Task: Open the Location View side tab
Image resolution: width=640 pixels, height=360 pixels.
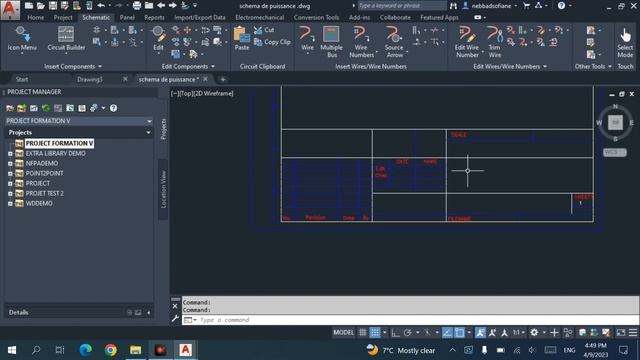Action: (x=163, y=189)
